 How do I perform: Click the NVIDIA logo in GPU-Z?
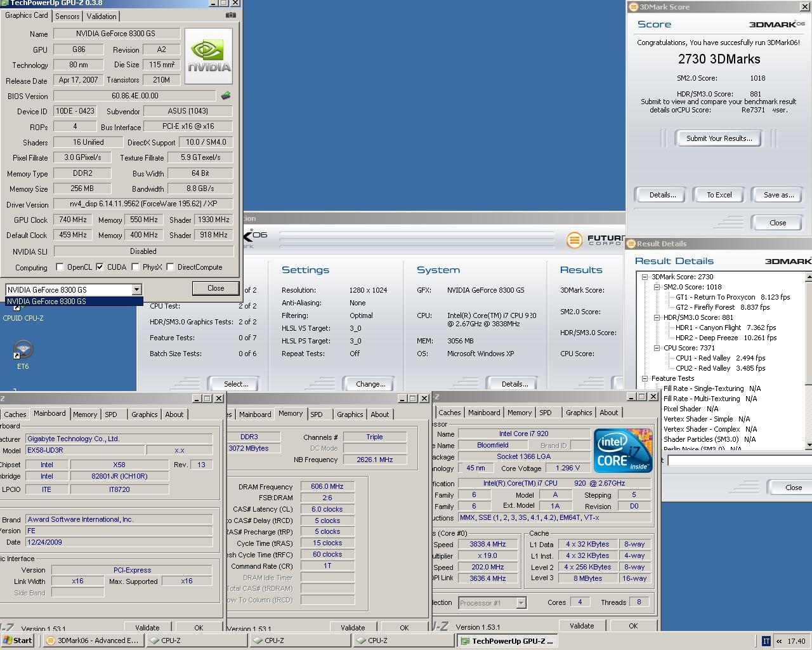coord(209,56)
